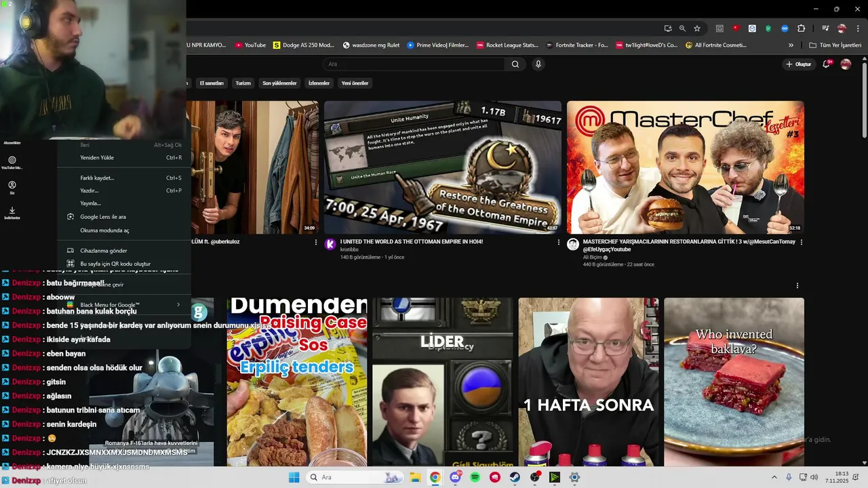Open İndirilenler downloads sidebar icon

pos(12,213)
